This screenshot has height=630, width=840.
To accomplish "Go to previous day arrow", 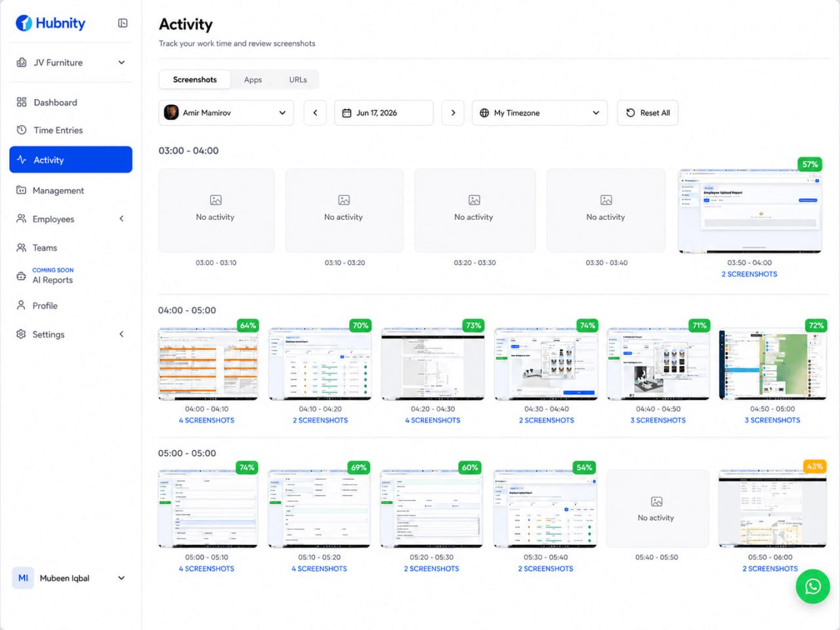I will [x=315, y=113].
